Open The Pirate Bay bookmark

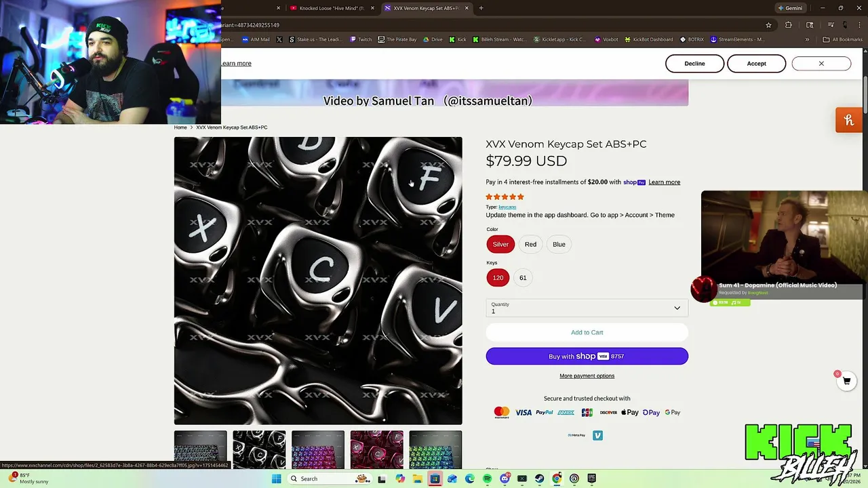397,39
